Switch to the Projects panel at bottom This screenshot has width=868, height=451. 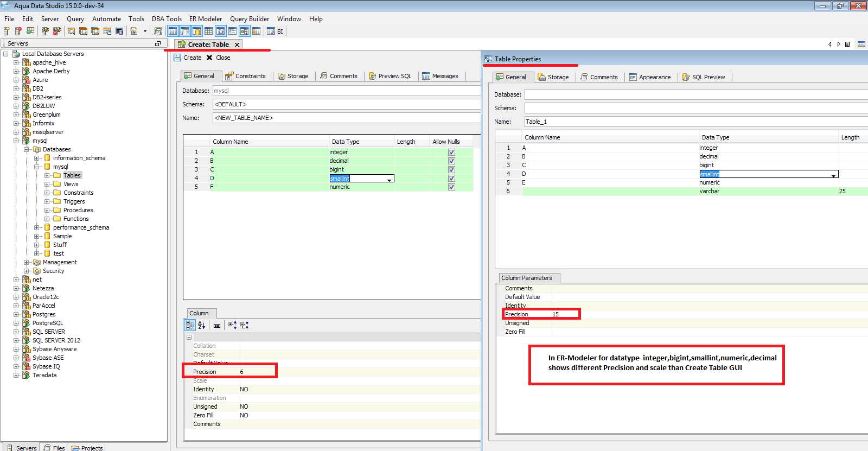point(87,448)
